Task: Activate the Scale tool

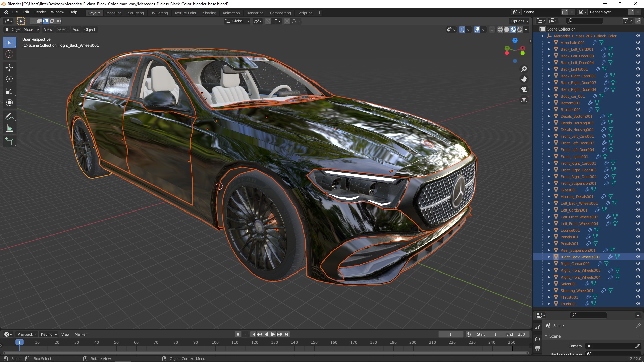Action: click(x=9, y=91)
